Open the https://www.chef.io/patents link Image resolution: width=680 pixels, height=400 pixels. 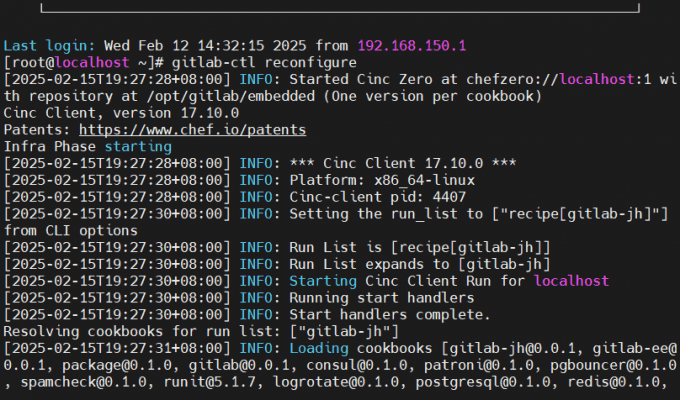pos(193,130)
